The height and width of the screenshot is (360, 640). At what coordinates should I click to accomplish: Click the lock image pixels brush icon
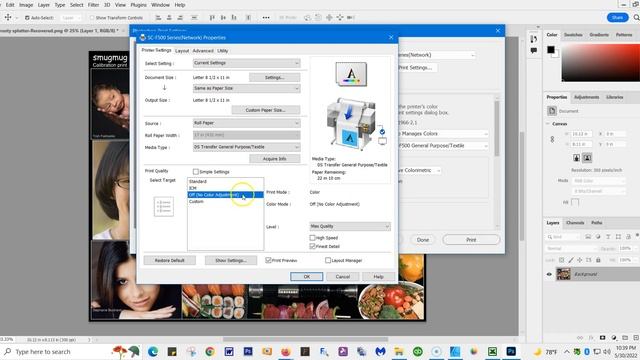(571, 260)
